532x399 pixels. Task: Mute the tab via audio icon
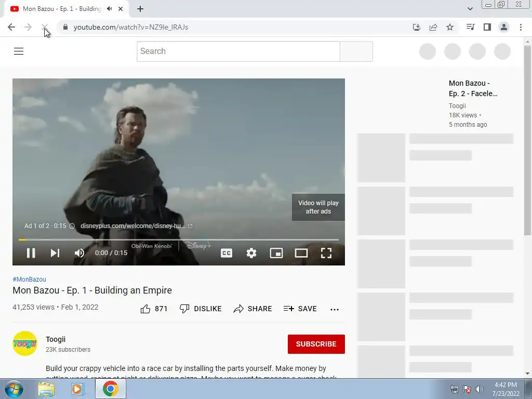pyautogui.click(x=109, y=9)
